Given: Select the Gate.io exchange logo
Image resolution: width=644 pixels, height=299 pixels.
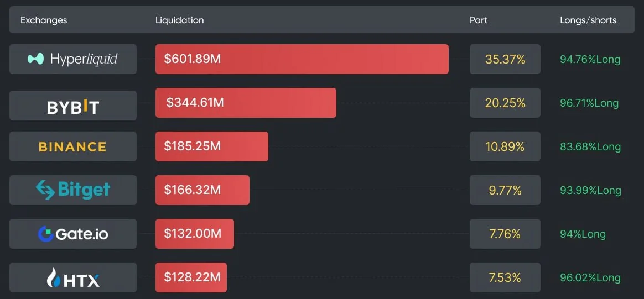Looking at the screenshot, I should pos(73,234).
